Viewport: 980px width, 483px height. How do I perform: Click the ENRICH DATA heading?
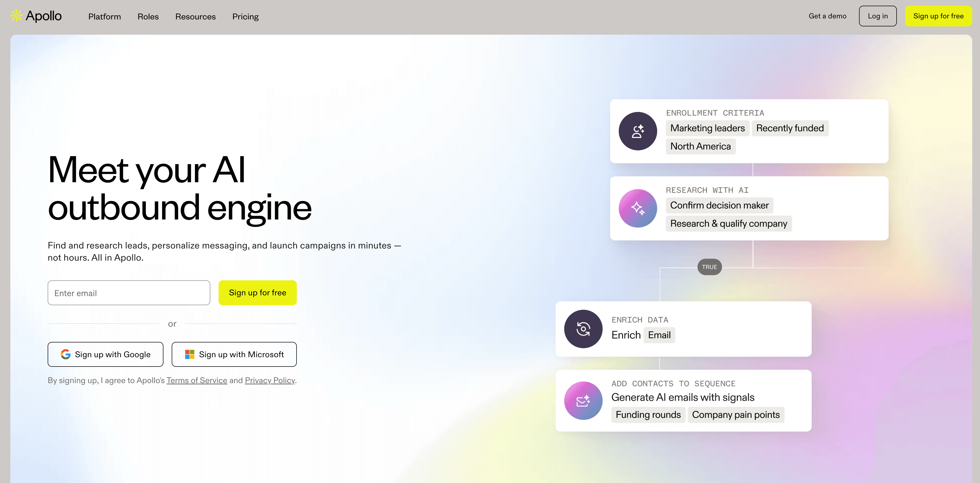(x=640, y=320)
